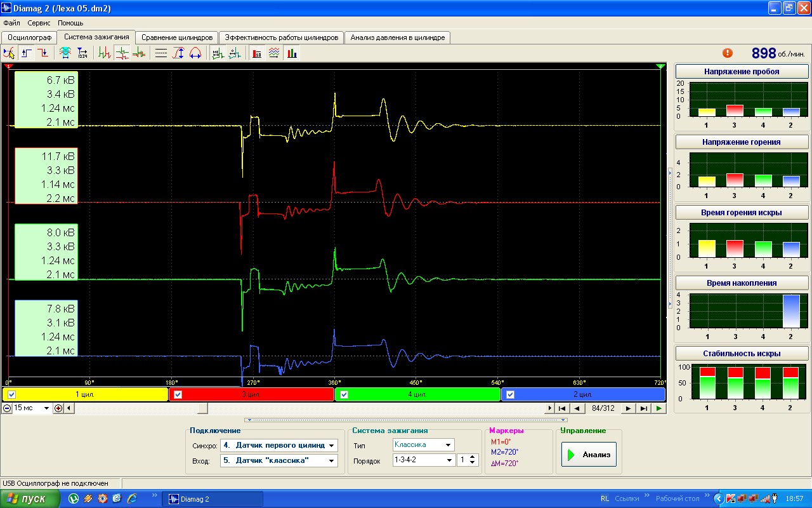Screen dimensions: 812x508
Task: Switch to Анализ давления в цилиндре tab
Action: (398, 37)
